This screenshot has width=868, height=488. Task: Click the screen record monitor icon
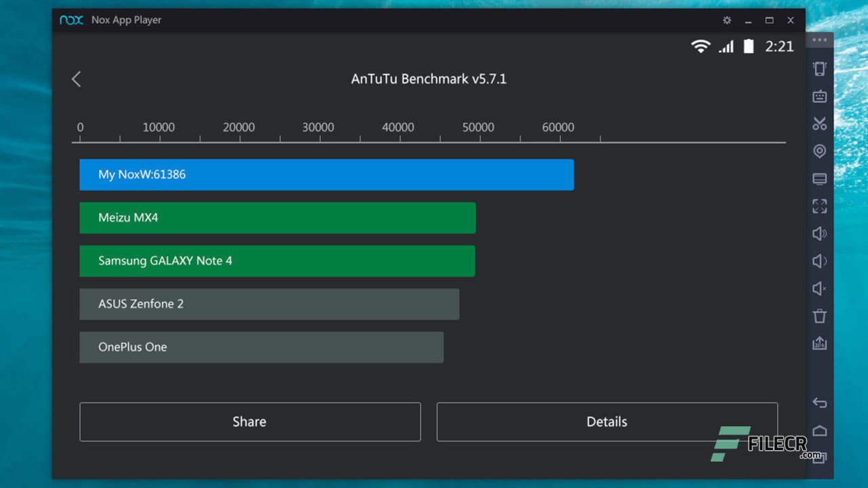(x=819, y=178)
